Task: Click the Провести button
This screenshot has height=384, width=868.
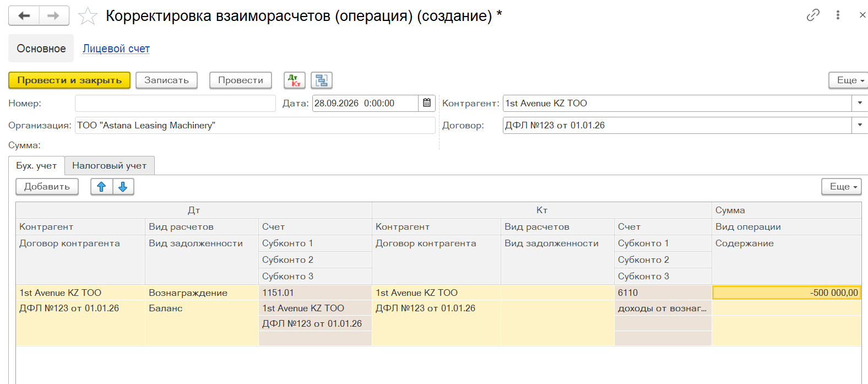Action: 241,80
